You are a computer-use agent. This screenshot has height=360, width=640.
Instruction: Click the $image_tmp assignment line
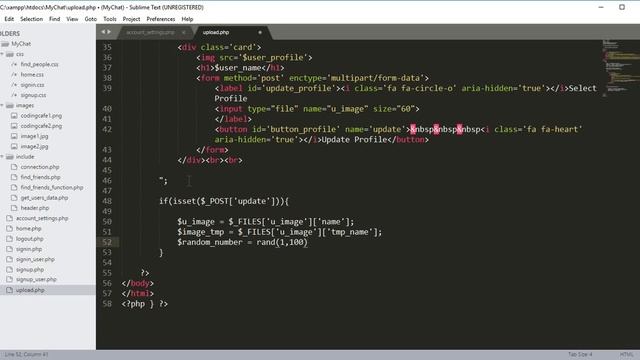(280, 232)
